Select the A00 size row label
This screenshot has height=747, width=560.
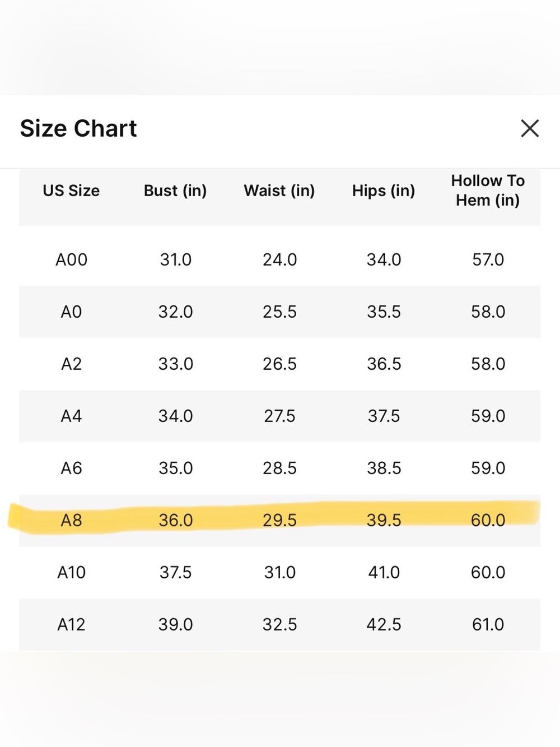coord(71,259)
